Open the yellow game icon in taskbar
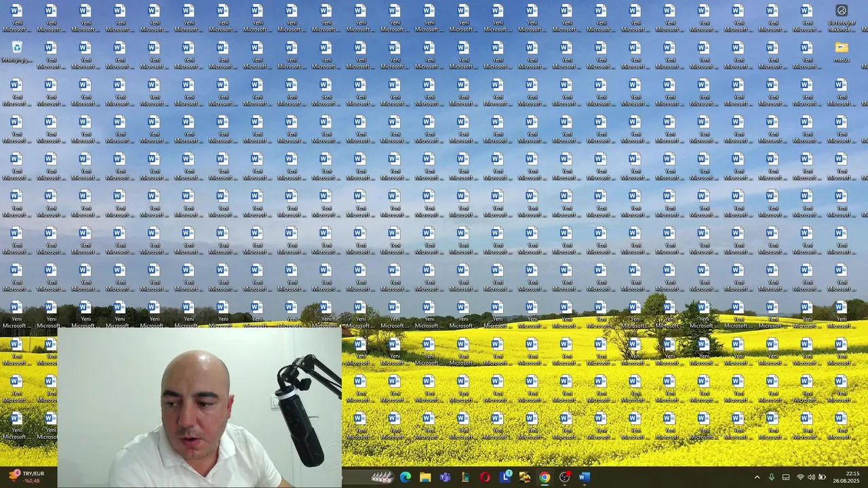 pos(525,477)
